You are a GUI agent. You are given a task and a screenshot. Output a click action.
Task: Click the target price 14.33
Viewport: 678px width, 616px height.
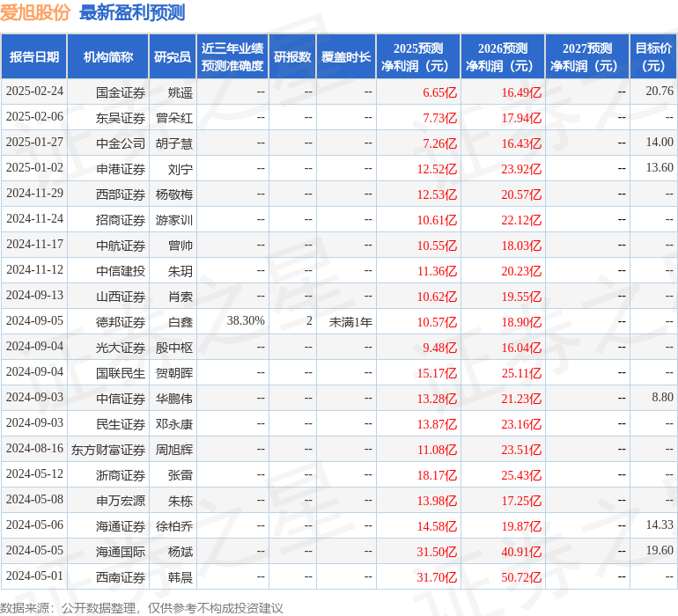[x=660, y=524]
